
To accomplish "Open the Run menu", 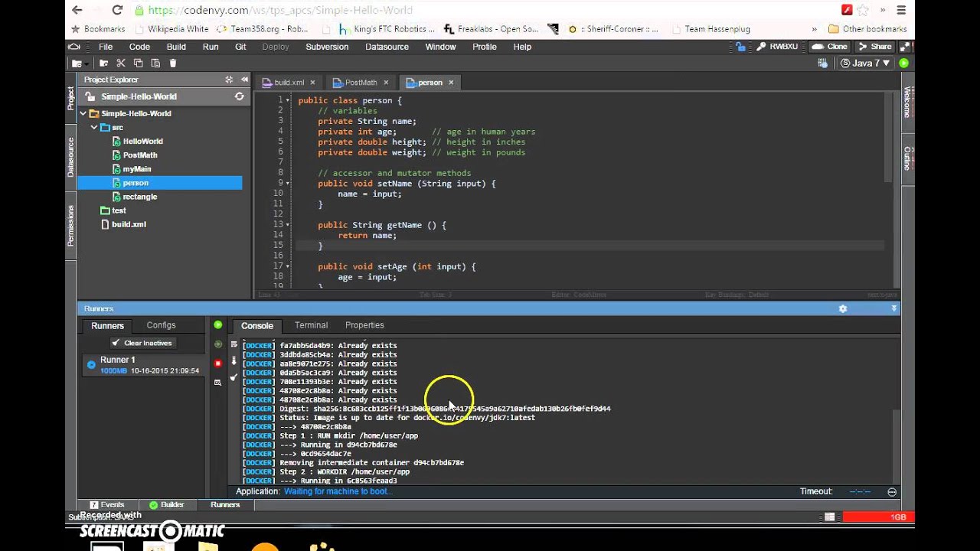I will click(x=211, y=47).
